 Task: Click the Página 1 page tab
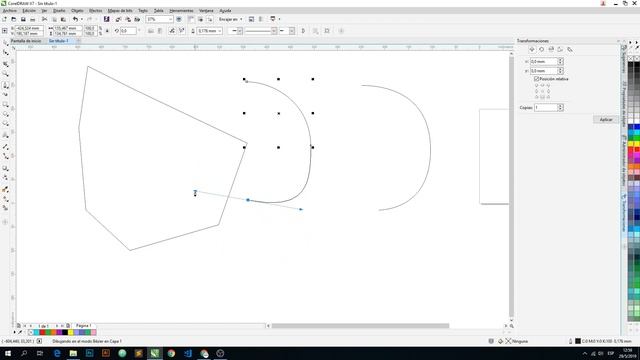click(83, 326)
